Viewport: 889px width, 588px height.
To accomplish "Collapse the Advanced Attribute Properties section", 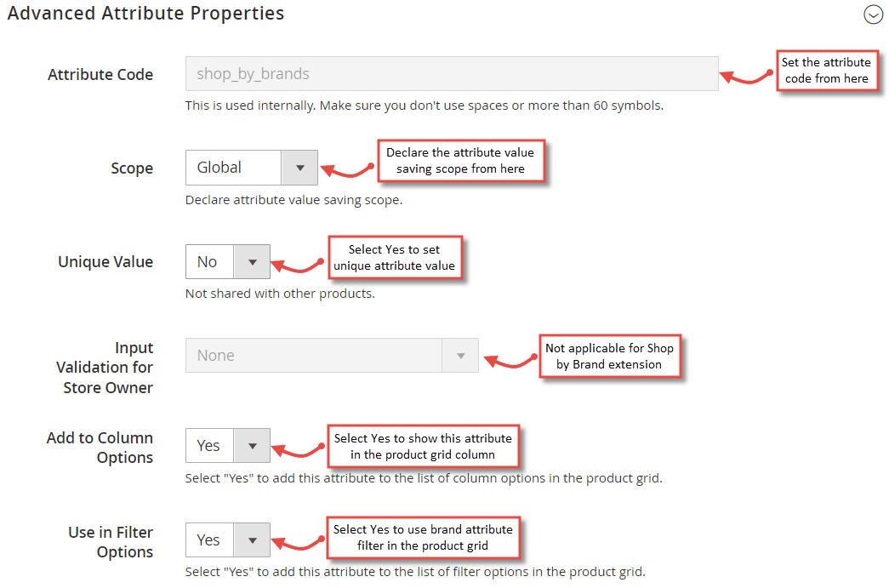I will 873,14.
